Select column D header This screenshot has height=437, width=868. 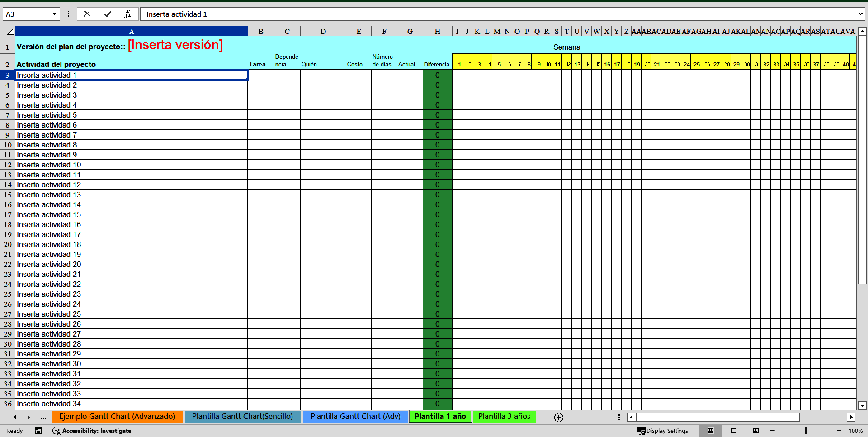point(323,31)
